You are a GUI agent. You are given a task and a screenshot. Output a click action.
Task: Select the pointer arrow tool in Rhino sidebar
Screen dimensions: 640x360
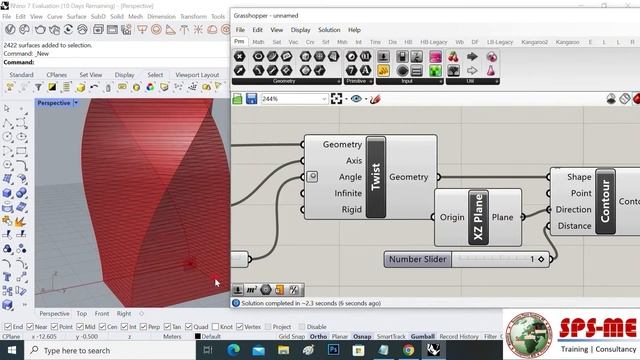pyautogui.click(x=7, y=109)
